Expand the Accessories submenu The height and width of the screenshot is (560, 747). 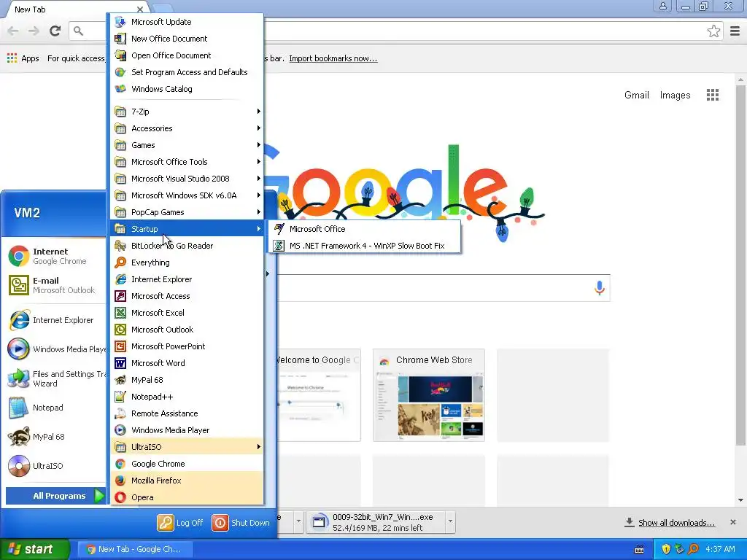tap(187, 128)
